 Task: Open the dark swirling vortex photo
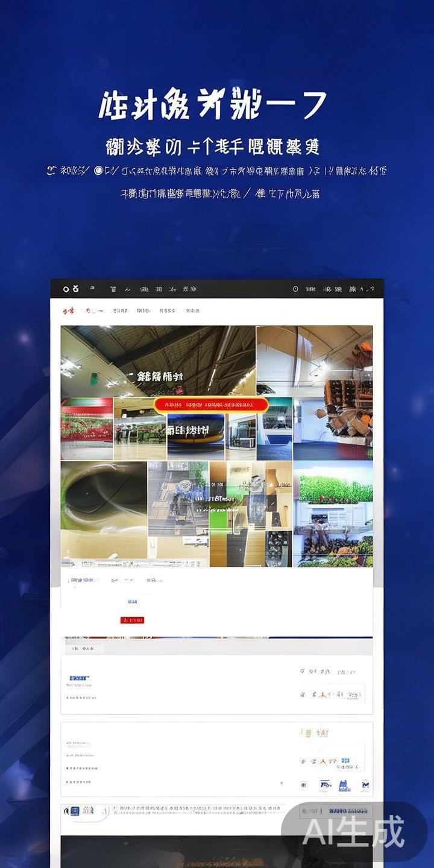click(x=104, y=510)
